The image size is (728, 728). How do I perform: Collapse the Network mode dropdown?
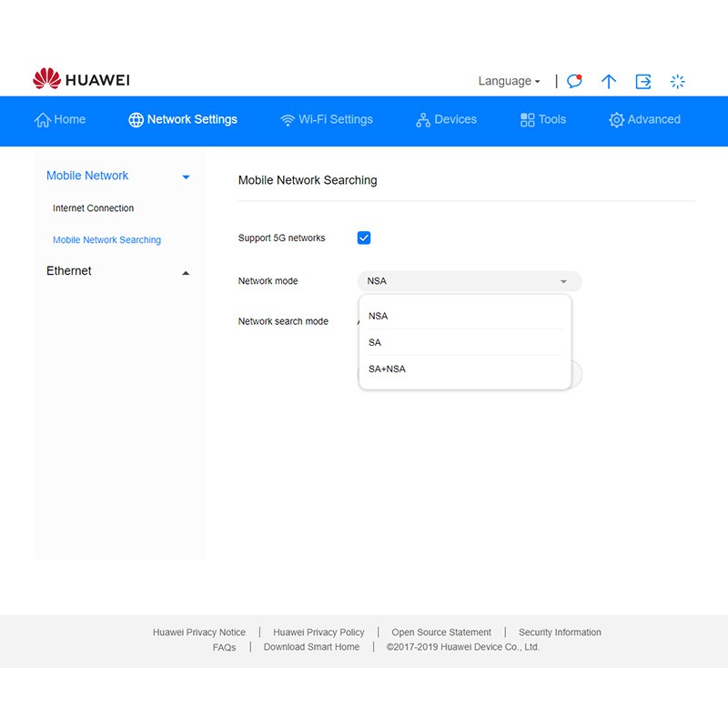[x=563, y=281]
